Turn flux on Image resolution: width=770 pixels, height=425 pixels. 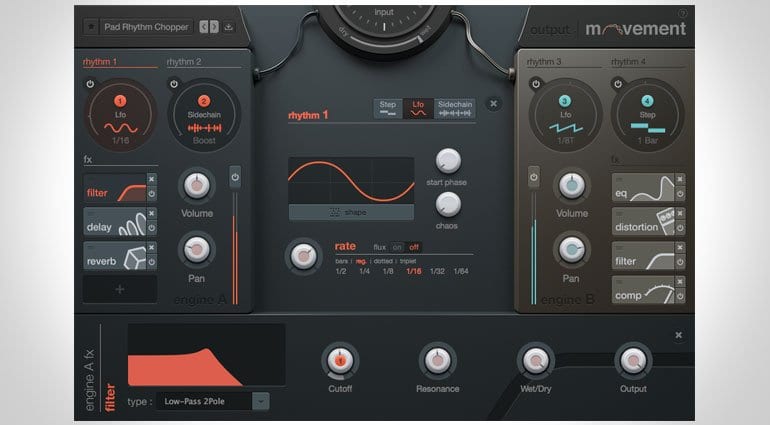(x=397, y=247)
